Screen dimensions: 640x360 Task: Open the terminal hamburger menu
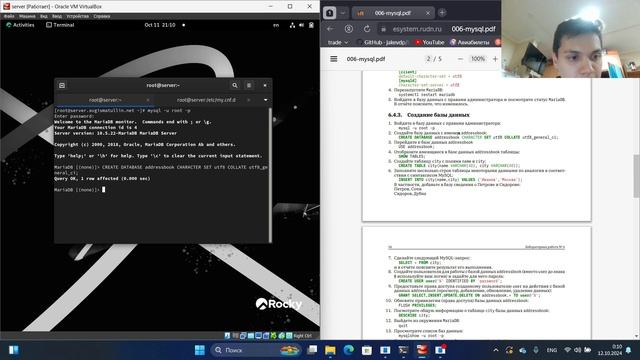coord(249,85)
